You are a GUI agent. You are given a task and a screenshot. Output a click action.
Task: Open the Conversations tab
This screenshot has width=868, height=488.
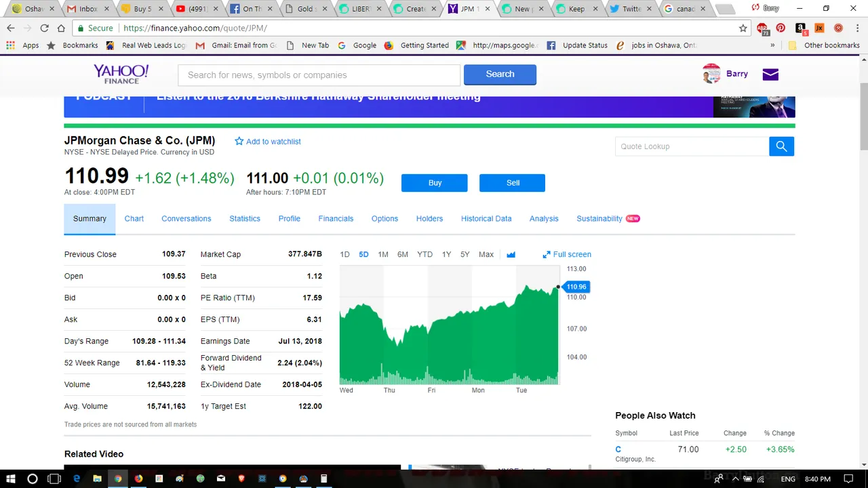coord(186,219)
